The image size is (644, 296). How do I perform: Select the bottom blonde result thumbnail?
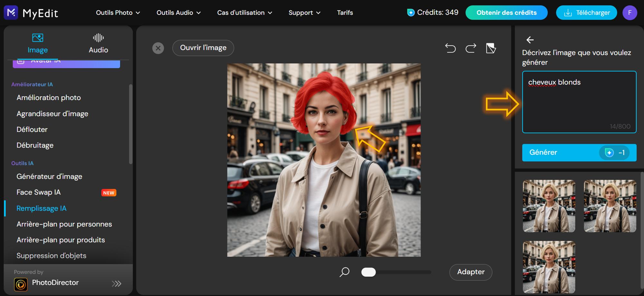549,267
